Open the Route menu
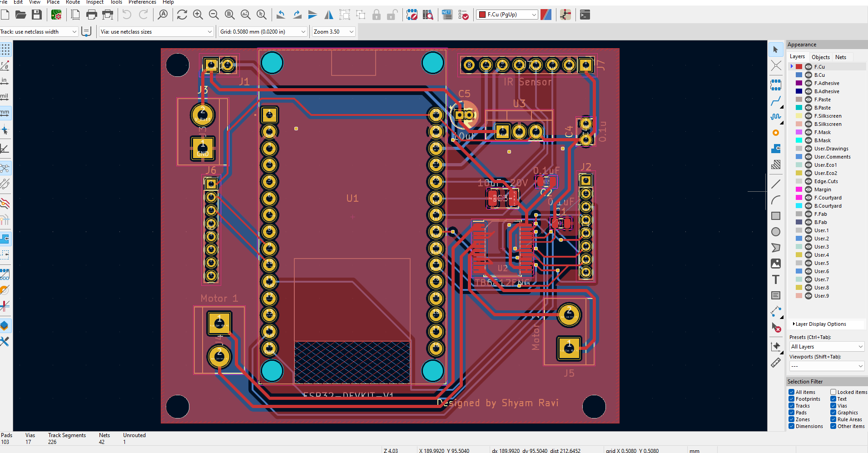The height and width of the screenshot is (453, 868). click(73, 2)
